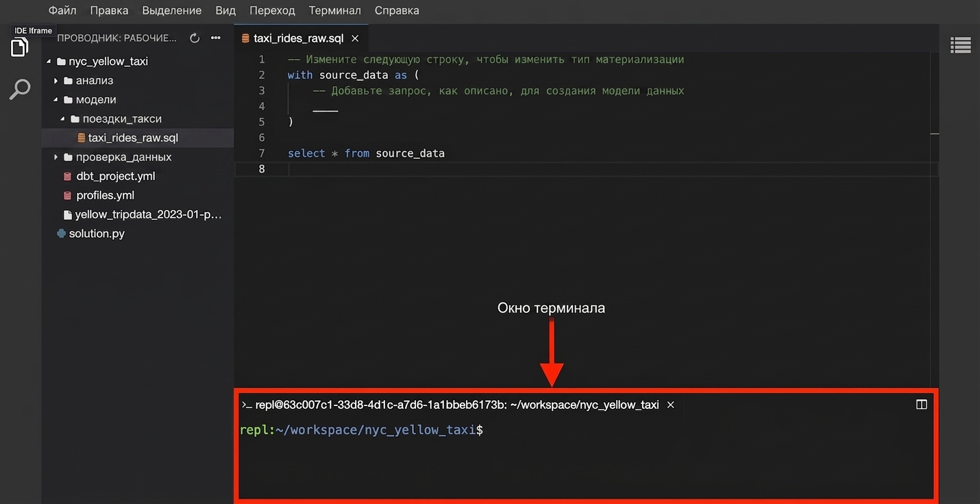Viewport: 980px width, 504px height.
Task: Click the database icon beside profiles.yml
Action: [x=67, y=195]
